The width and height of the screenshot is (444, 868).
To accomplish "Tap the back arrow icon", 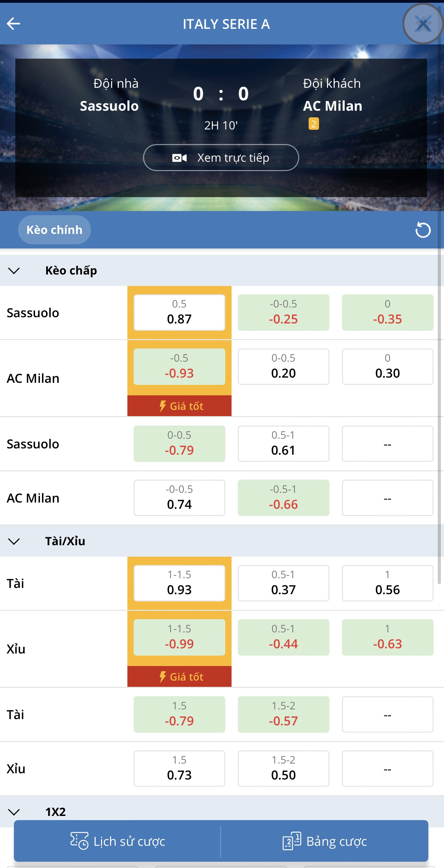I will point(14,24).
